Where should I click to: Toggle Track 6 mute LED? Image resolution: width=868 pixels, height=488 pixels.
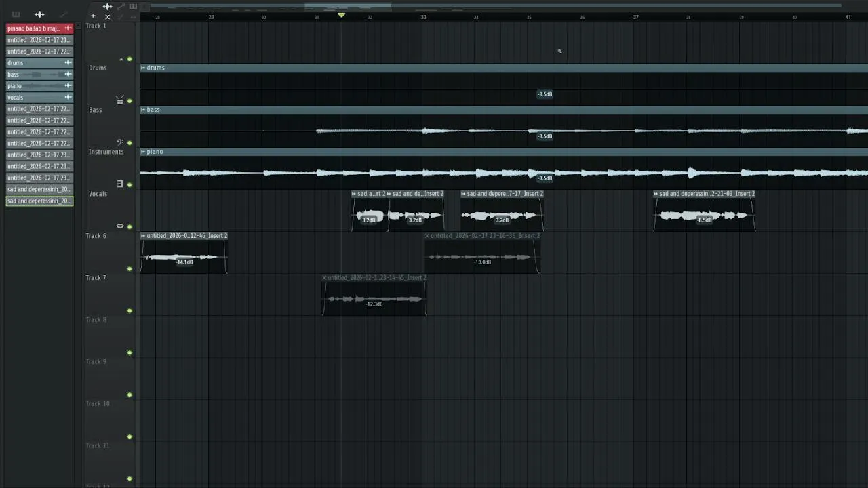130,269
